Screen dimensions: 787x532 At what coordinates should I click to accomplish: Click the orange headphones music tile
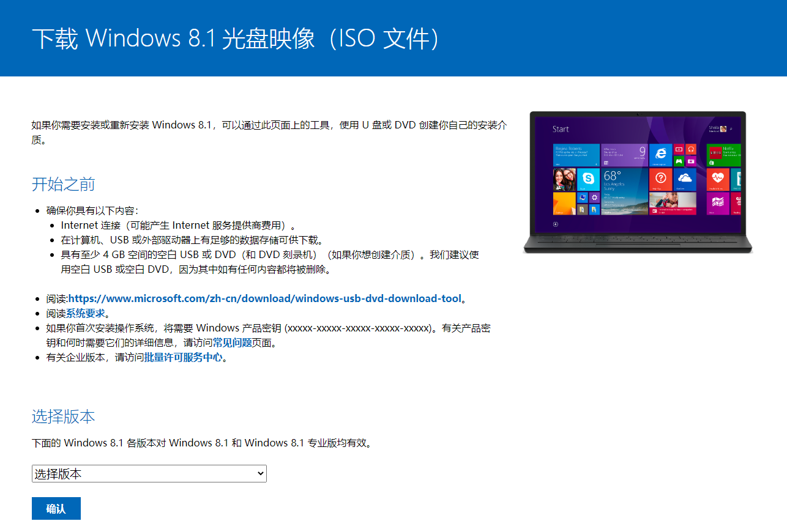point(691,149)
